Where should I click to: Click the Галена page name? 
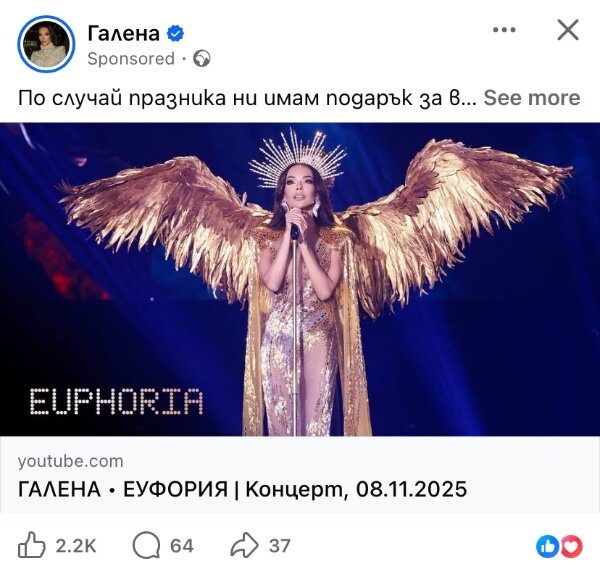pos(123,33)
